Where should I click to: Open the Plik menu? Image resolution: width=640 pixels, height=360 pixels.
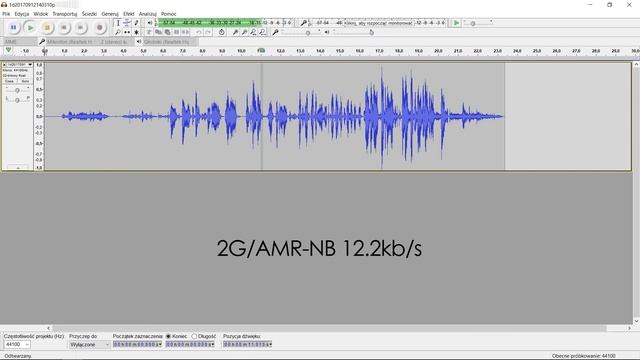pyautogui.click(x=6, y=14)
